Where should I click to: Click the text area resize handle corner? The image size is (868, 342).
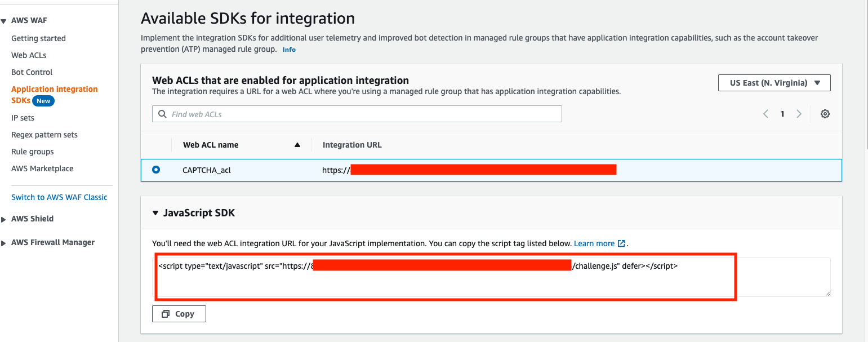827,293
